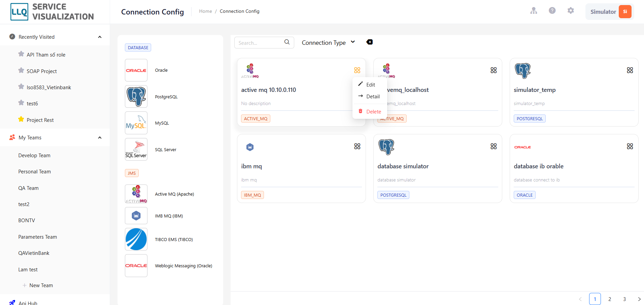Viewport: 644px width, 305px height.
Task: Open the settings gear icon
Action: (571, 11)
